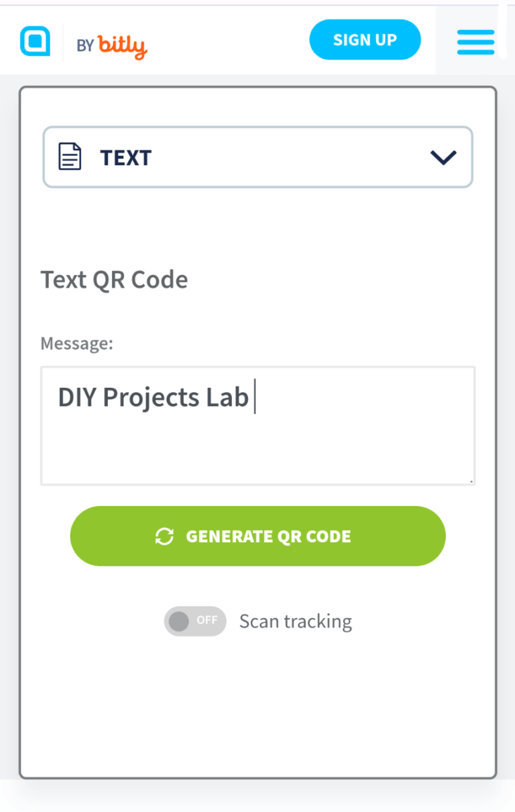Enable the Scan tracking switch
The height and width of the screenshot is (812, 515).
click(x=194, y=621)
